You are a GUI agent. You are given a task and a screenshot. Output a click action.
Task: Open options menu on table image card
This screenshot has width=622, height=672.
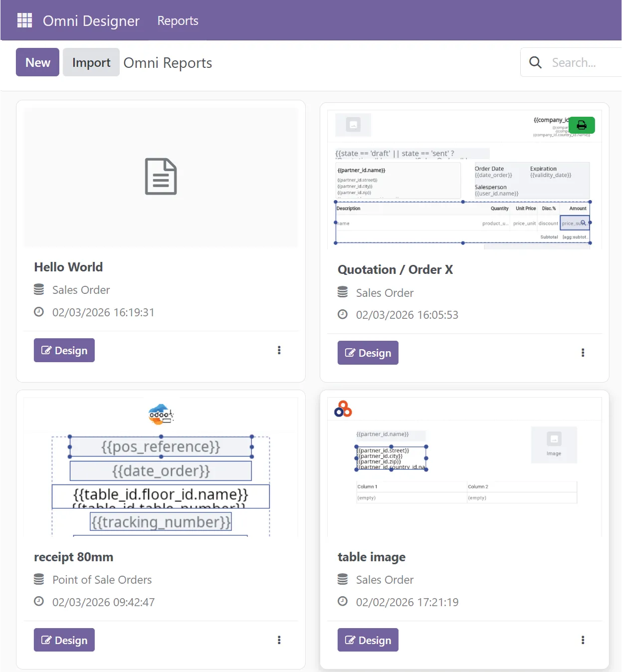tap(583, 640)
